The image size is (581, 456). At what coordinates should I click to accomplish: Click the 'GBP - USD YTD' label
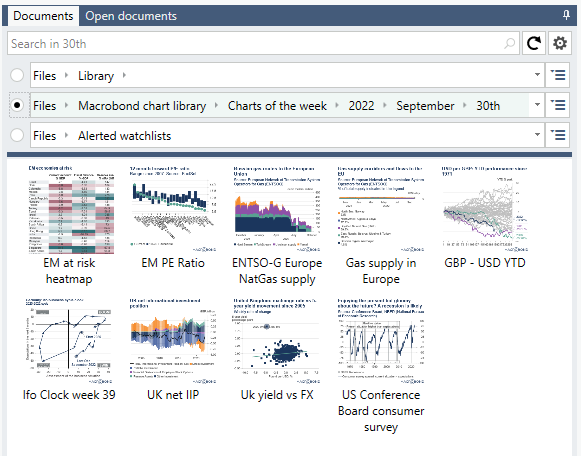point(485,263)
